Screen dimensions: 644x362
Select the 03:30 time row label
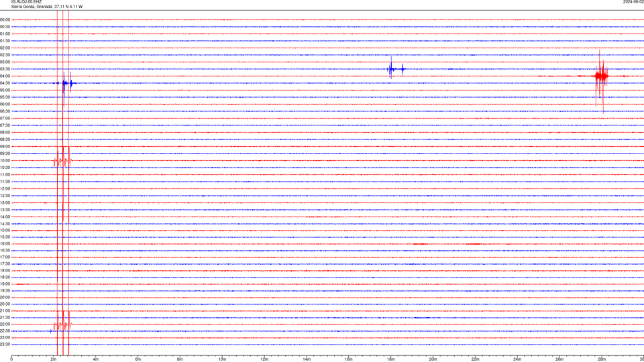click(5, 69)
